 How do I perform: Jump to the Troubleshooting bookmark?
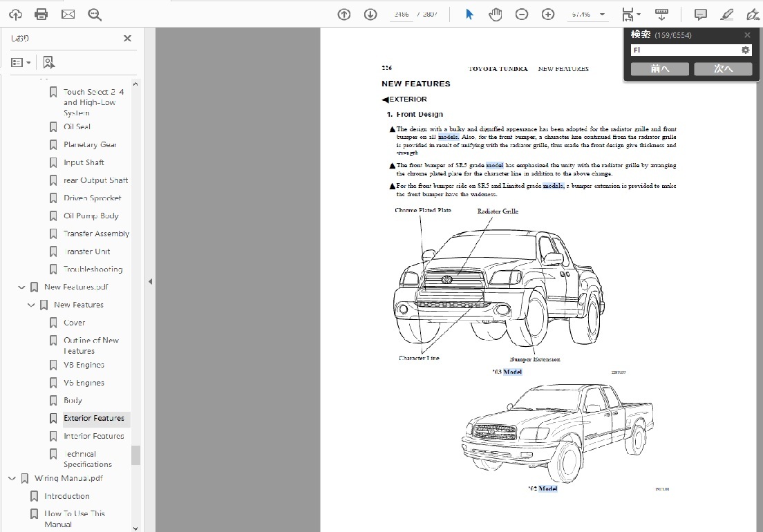tap(93, 269)
